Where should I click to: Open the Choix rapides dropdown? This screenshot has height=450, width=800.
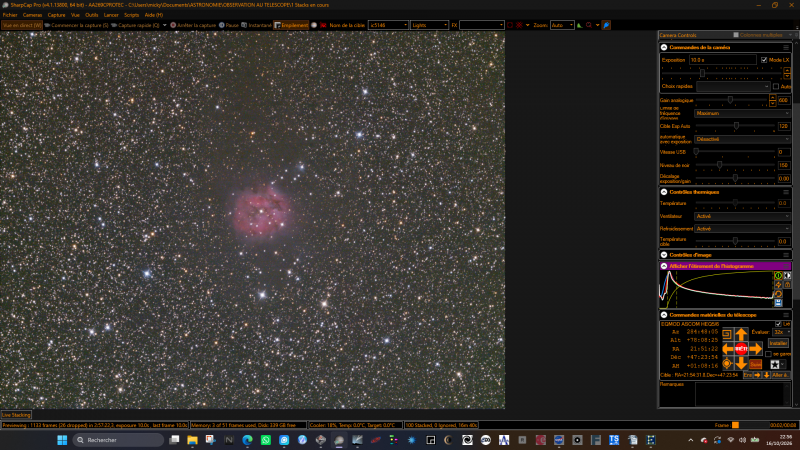click(x=733, y=86)
